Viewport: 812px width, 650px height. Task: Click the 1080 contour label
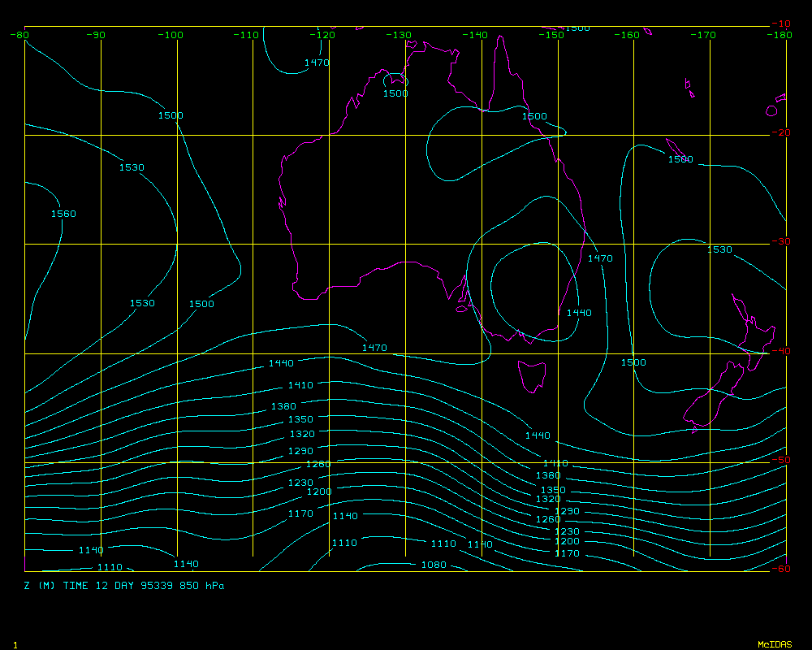[x=434, y=565]
